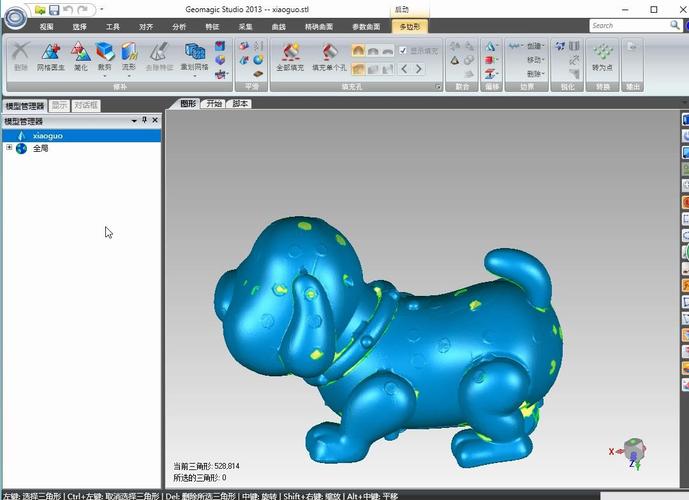The width and height of the screenshot is (689, 500).
Task: Open dropdown arrow under 流形 tool
Action: (x=129, y=76)
